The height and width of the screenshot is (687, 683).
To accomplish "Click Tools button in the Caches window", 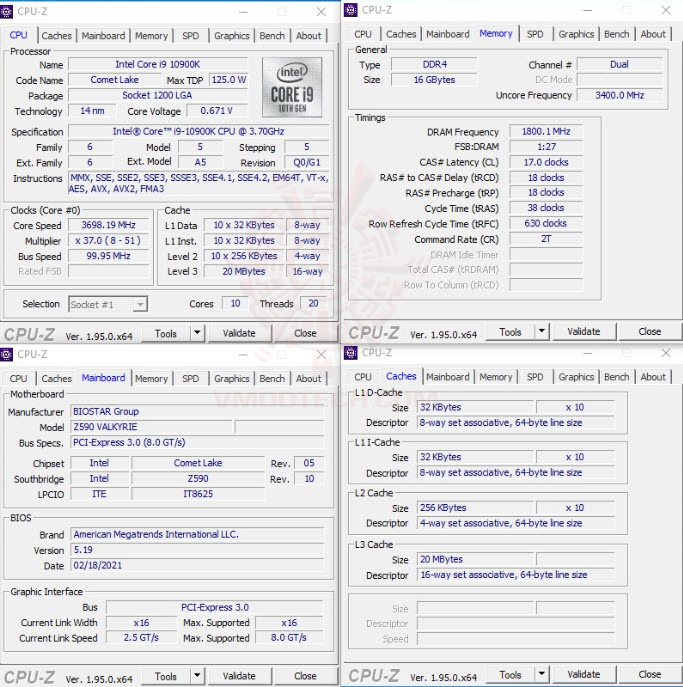I will coord(511,674).
